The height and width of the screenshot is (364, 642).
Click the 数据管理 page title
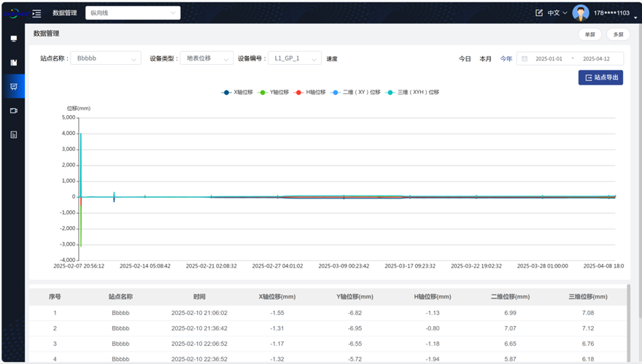(46, 34)
